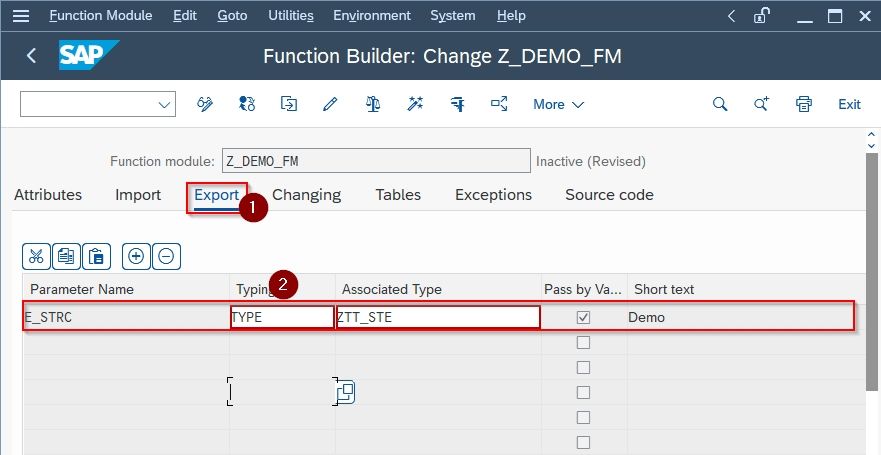Click the Other Object toolbar icon
Viewport: 881px width, 455px height.
pyautogui.click(x=247, y=104)
